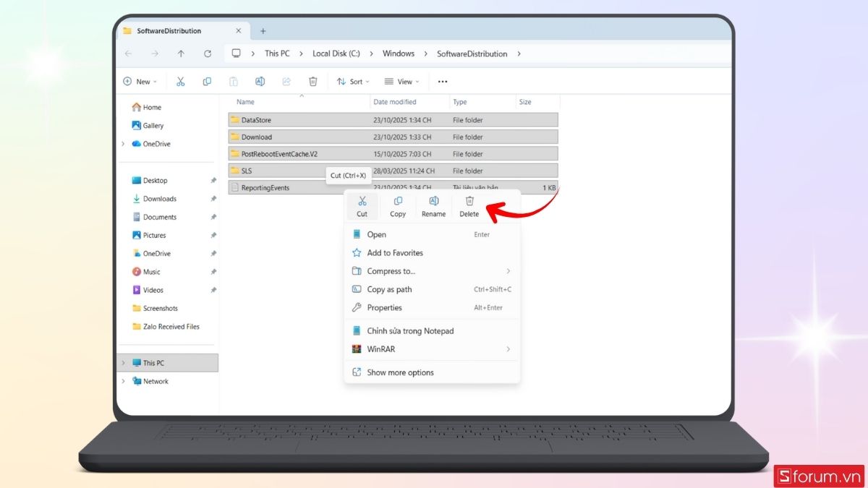Click the Cut scissors icon in context menu
The image size is (868, 488).
point(362,201)
